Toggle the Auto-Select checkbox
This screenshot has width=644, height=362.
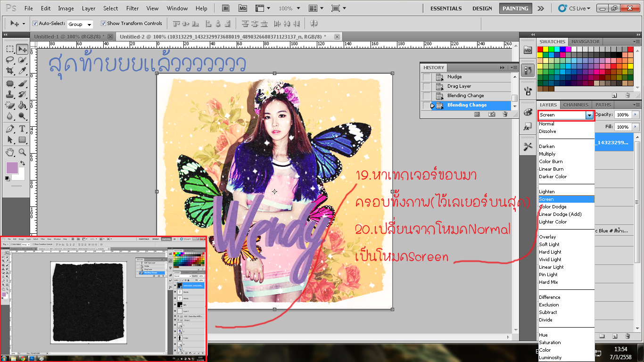coord(35,24)
